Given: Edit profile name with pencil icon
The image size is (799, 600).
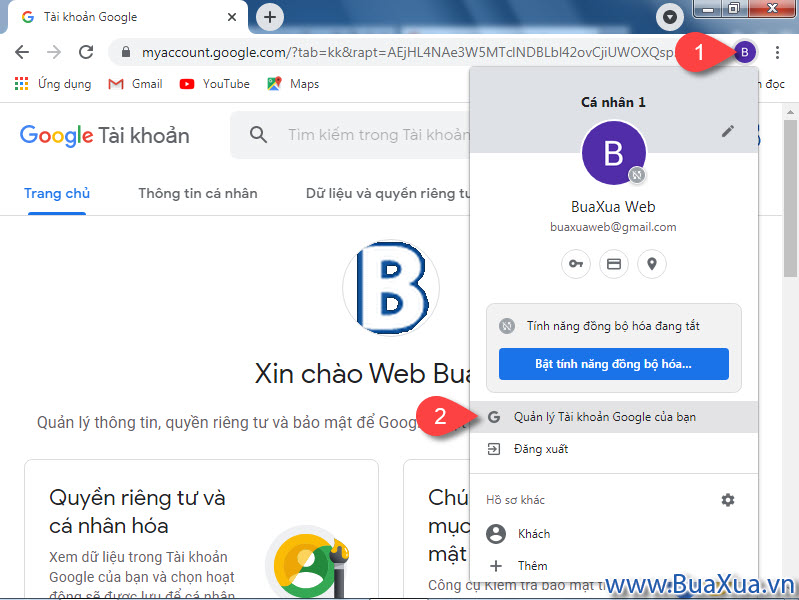Looking at the screenshot, I should [x=728, y=132].
